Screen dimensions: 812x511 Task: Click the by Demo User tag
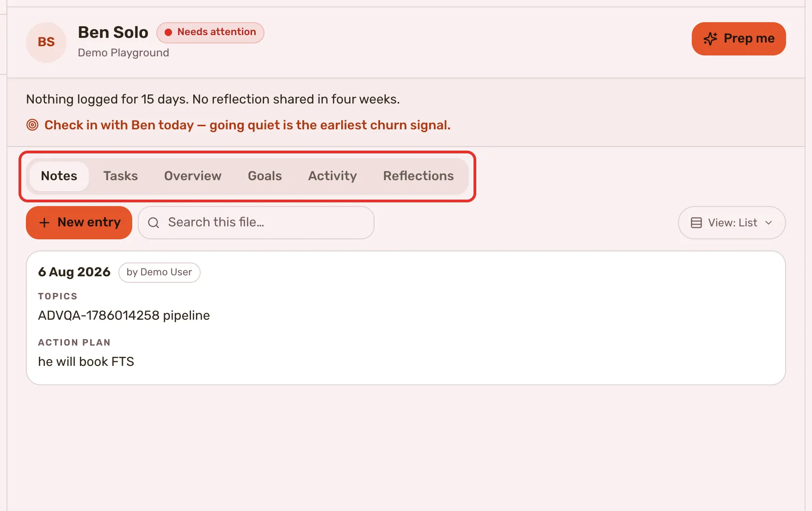point(160,272)
